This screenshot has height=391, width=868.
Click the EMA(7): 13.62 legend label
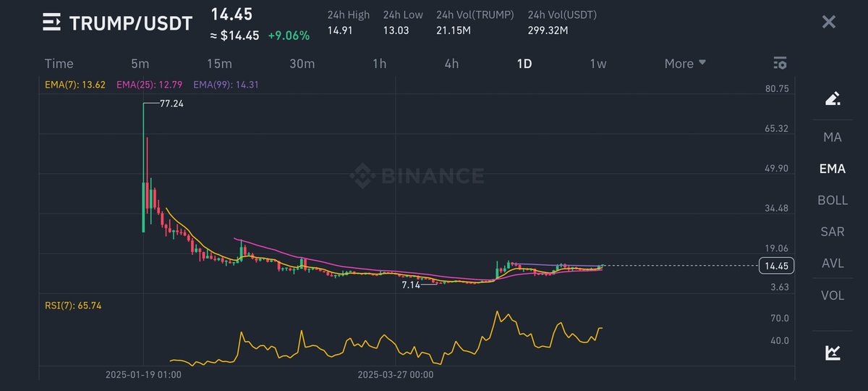[x=75, y=85]
